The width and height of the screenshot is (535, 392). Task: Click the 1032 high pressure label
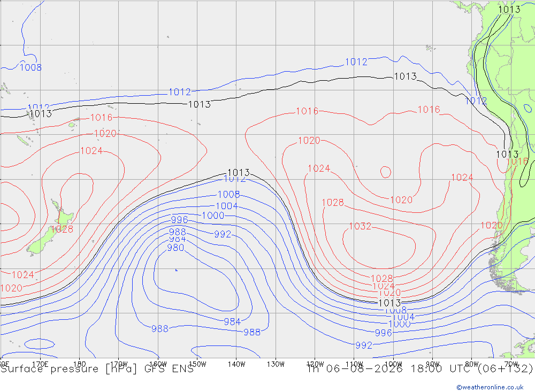point(360,226)
